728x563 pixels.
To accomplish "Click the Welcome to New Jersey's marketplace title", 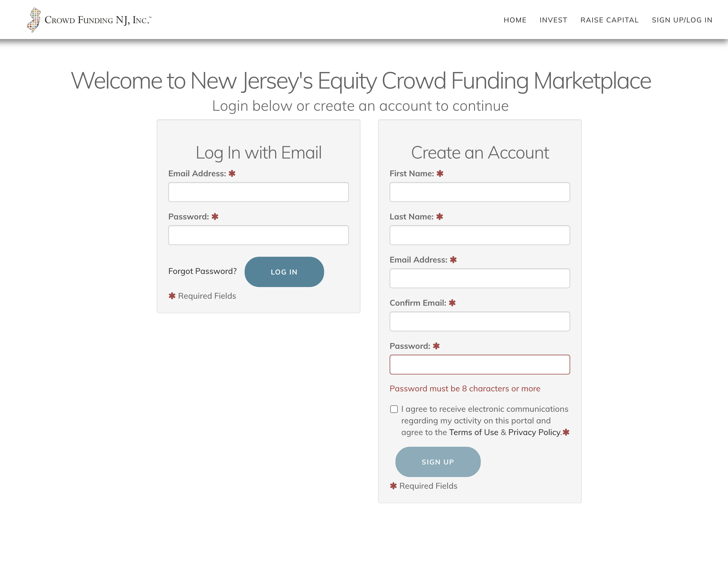I will 361,81.
